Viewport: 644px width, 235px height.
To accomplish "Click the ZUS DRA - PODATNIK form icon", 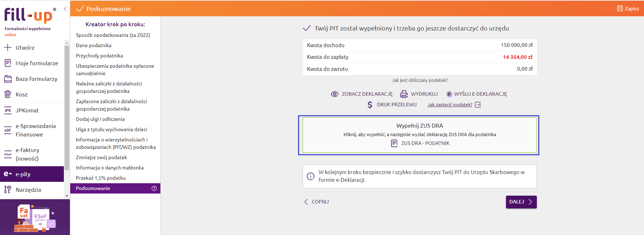I will tap(394, 143).
